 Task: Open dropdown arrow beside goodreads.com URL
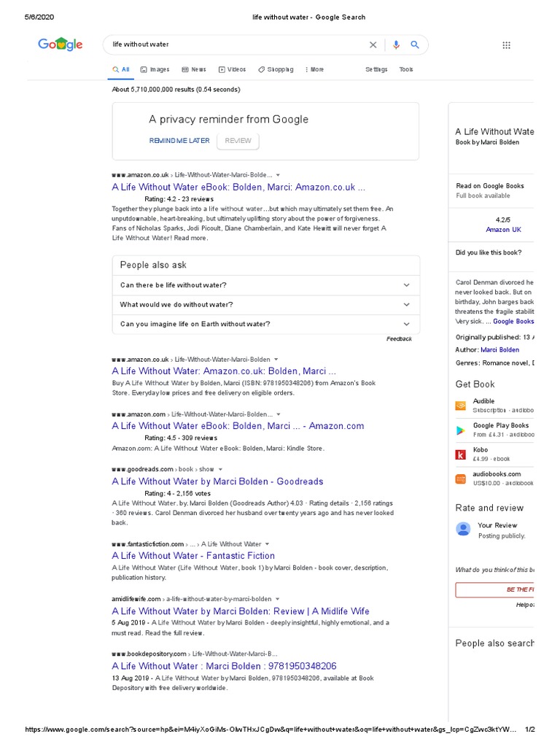click(220, 469)
